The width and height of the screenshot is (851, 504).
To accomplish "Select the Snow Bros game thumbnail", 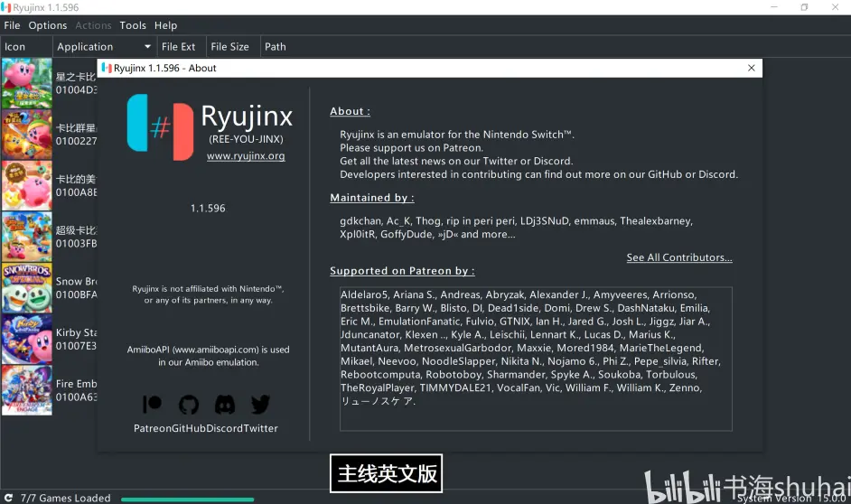I will (x=26, y=288).
